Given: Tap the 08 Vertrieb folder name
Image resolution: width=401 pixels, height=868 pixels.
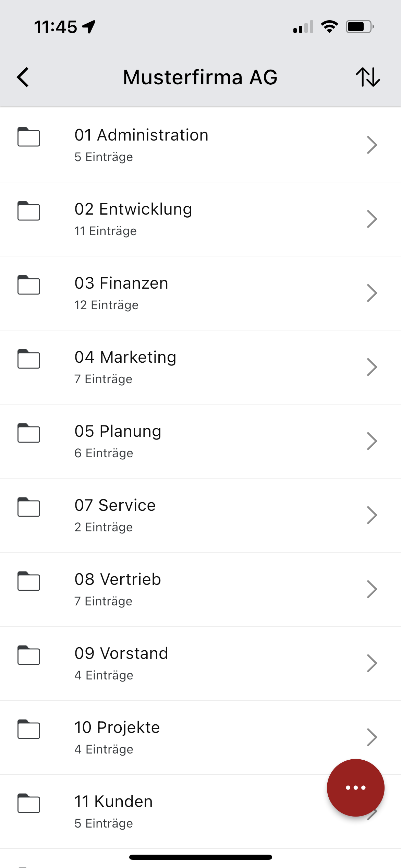Looking at the screenshot, I should pos(118,579).
